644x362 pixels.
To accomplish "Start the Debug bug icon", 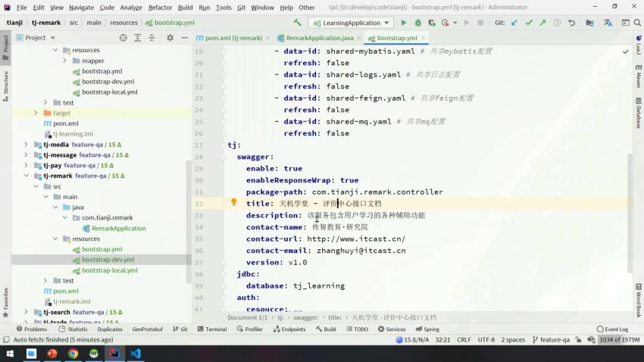I will click(x=417, y=23).
